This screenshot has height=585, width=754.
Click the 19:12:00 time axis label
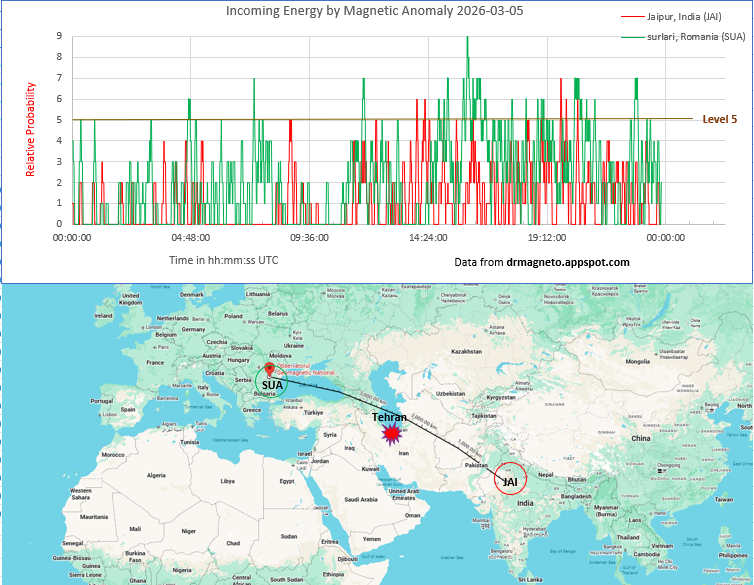coord(546,238)
